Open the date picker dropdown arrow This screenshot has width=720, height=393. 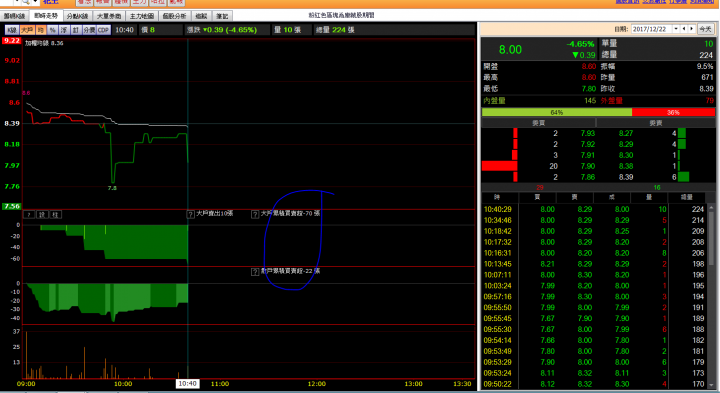tap(676, 29)
